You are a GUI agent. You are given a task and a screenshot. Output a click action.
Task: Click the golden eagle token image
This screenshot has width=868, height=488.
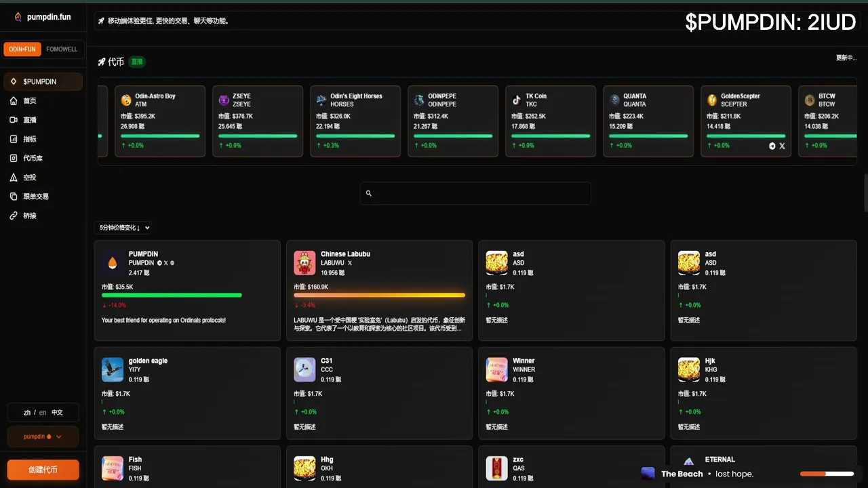coord(113,369)
